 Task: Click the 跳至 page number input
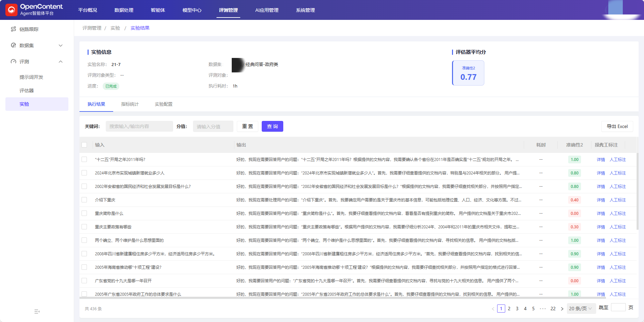(618, 308)
